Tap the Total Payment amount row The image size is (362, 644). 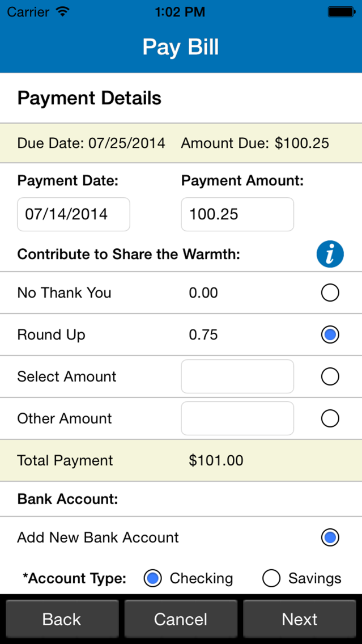click(x=181, y=460)
